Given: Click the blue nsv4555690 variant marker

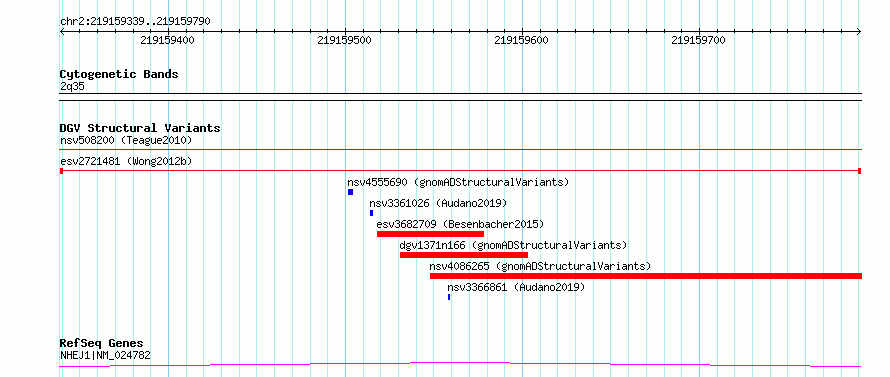Looking at the screenshot, I should (350, 192).
